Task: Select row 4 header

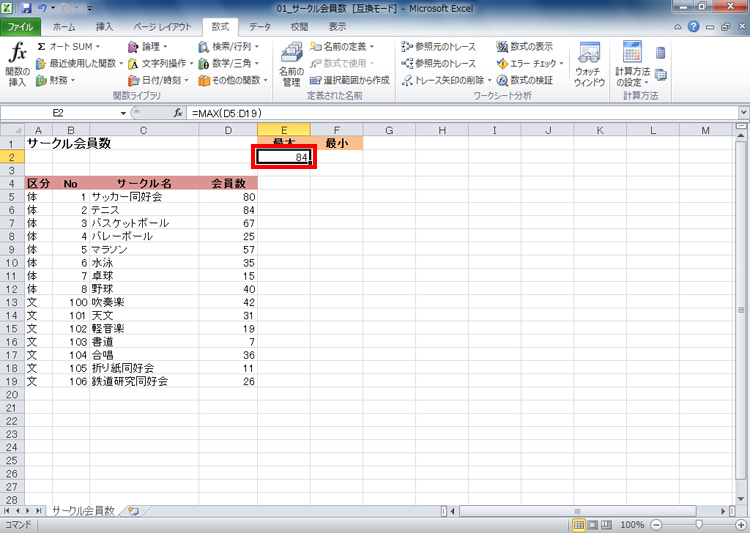Action: (11, 183)
